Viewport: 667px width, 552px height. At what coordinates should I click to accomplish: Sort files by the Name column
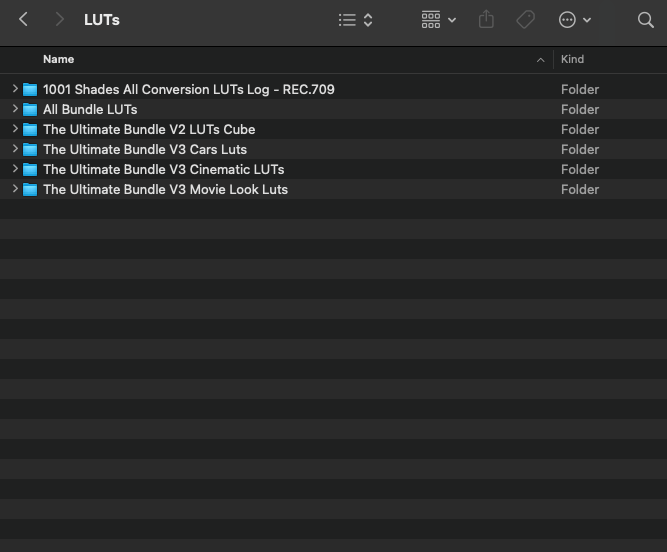coord(59,60)
